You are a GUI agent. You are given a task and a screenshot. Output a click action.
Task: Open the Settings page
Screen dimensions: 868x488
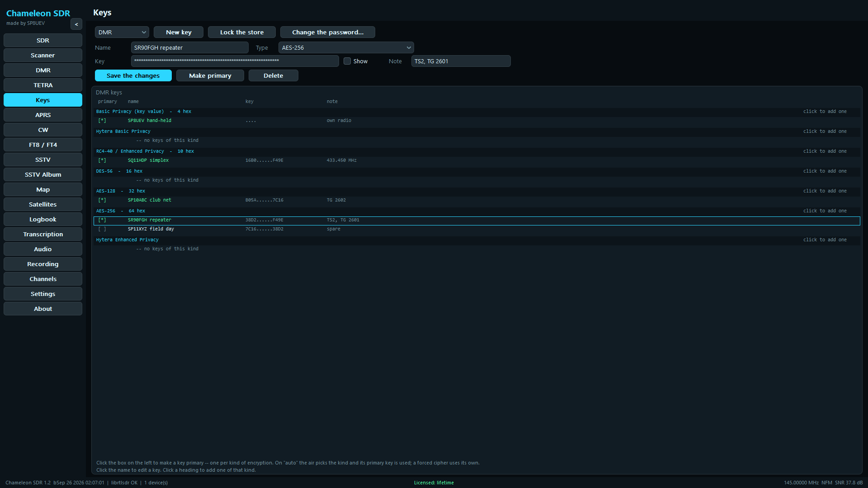(43, 294)
